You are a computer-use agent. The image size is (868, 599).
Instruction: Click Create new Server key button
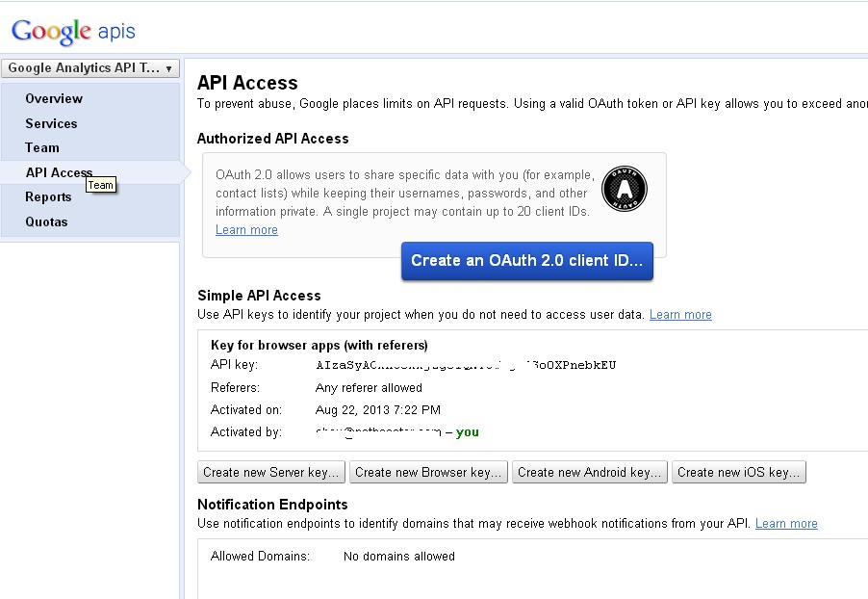[x=271, y=472]
